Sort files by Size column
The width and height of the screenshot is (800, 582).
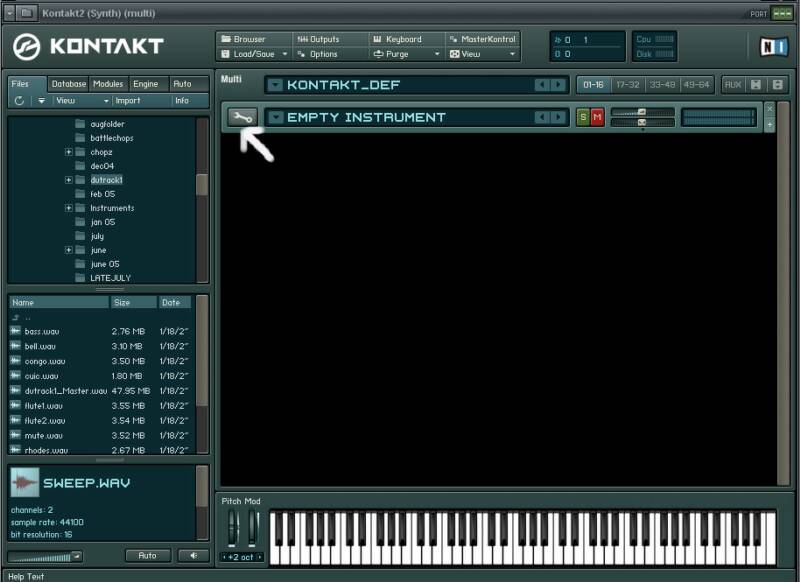[x=134, y=302]
